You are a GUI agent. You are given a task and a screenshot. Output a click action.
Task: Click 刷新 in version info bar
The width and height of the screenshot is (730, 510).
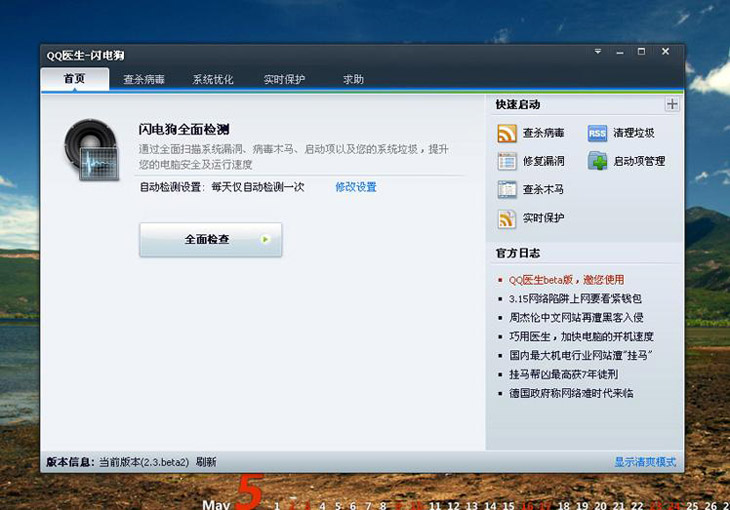click(206, 462)
